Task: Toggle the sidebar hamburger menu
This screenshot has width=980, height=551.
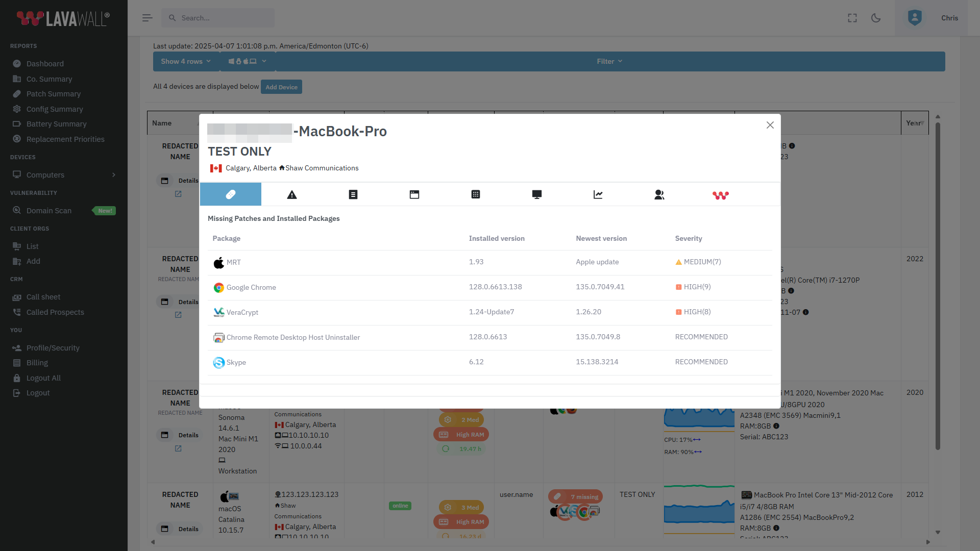Action: (147, 18)
